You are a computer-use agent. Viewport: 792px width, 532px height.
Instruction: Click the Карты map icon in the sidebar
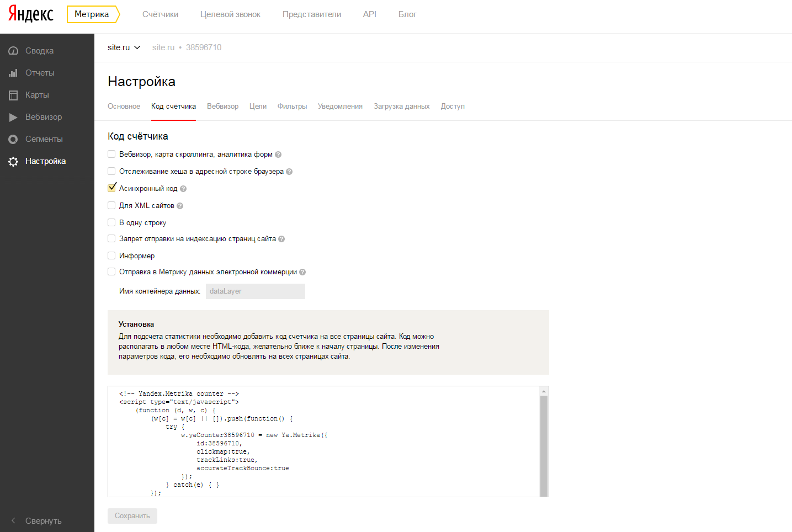(x=13, y=95)
